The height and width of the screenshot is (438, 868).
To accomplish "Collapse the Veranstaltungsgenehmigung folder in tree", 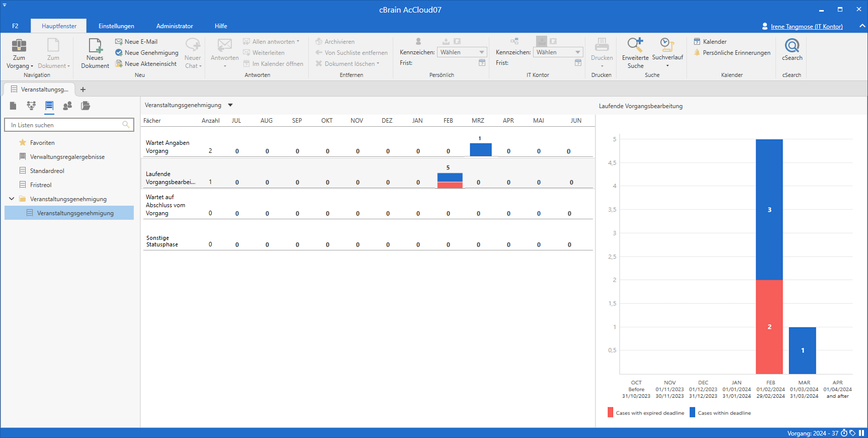I will (x=12, y=199).
